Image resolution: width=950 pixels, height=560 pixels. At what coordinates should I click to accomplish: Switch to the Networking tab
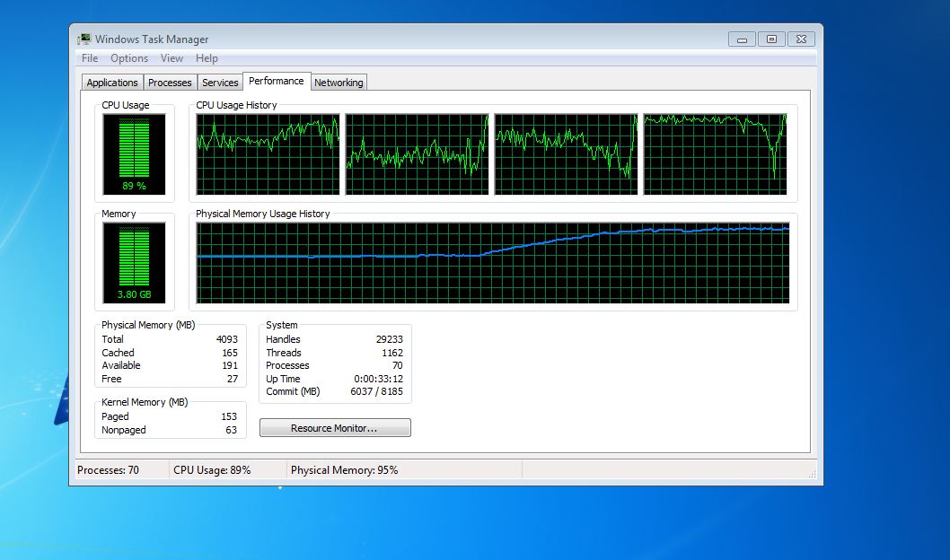click(x=339, y=83)
